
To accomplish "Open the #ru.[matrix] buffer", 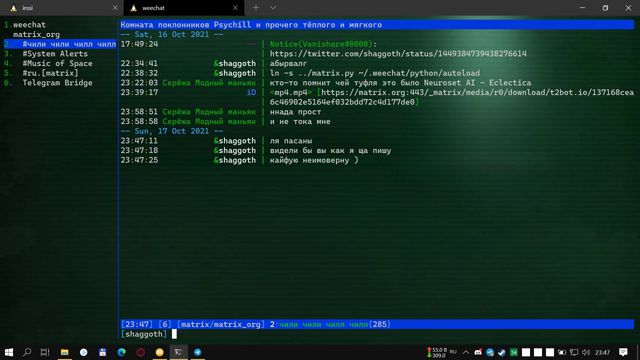I will coord(50,73).
